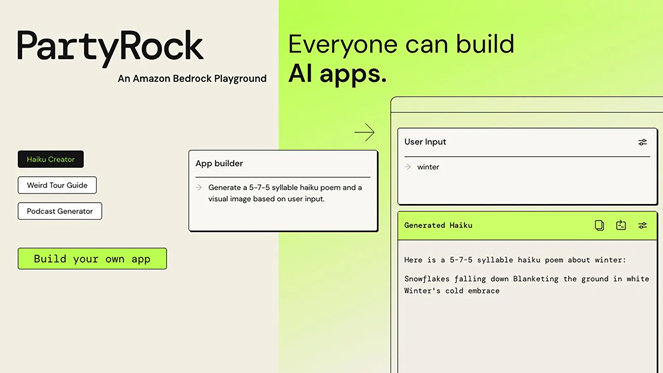663x373 pixels.
Task: Select the Haiku Creator example
Action: click(x=51, y=159)
